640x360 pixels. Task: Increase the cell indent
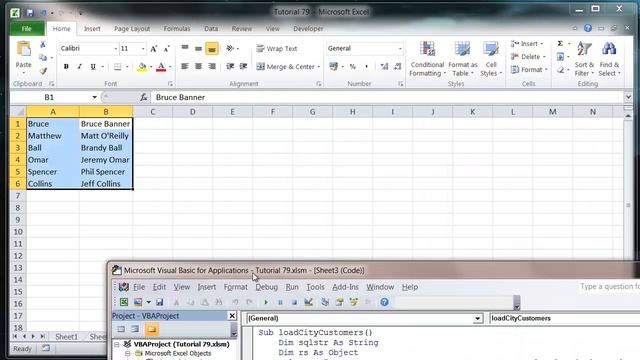pos(243,67)
